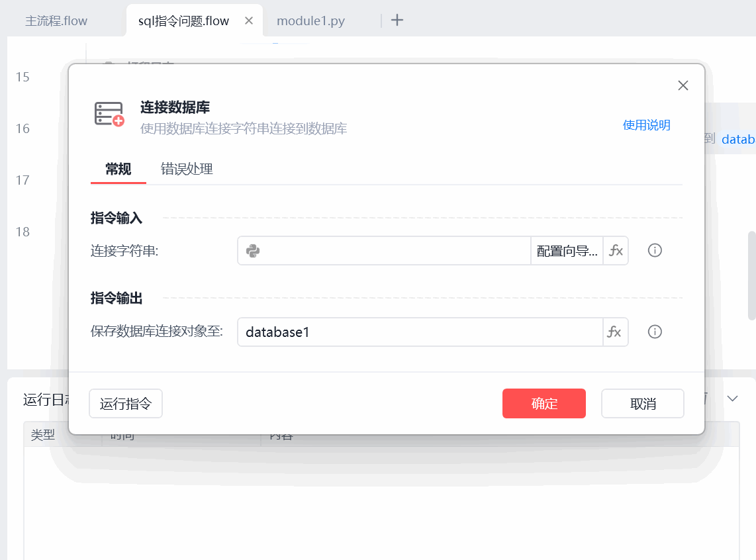Click line number 16 in the flow editor
The image size is (756, 560).
pos(23,128)
